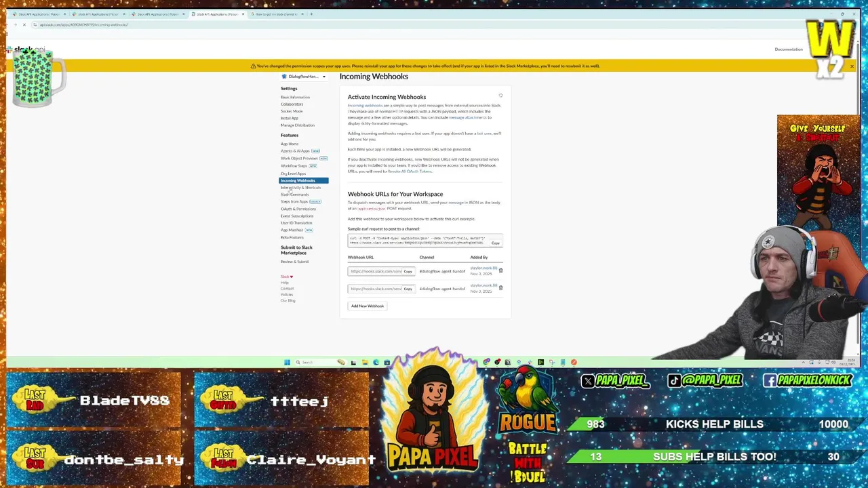Follow the Revoke All OAuth Tokens link

[410, 171]
